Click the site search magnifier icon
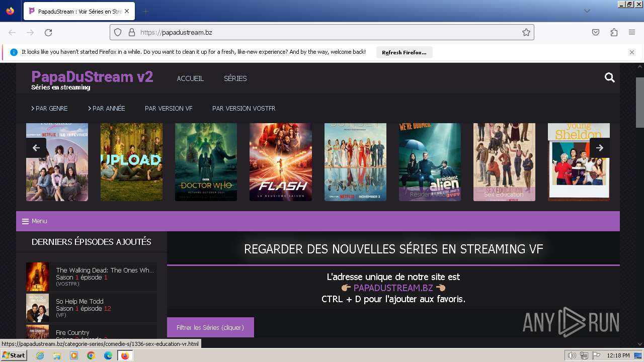Screen dimensions: 644x362 pos(610,77)
